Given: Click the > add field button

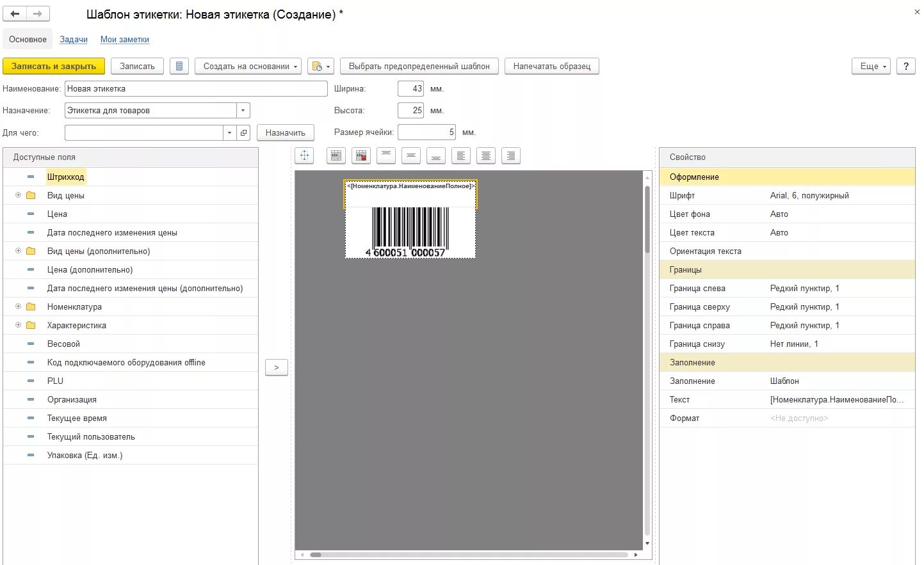Looking at the screenshot, I should [x=277, y=367].
